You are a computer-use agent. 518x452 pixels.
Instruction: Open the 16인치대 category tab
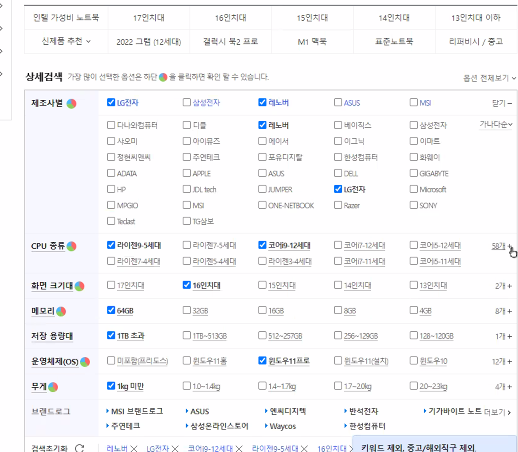click(x=230, y=18)
